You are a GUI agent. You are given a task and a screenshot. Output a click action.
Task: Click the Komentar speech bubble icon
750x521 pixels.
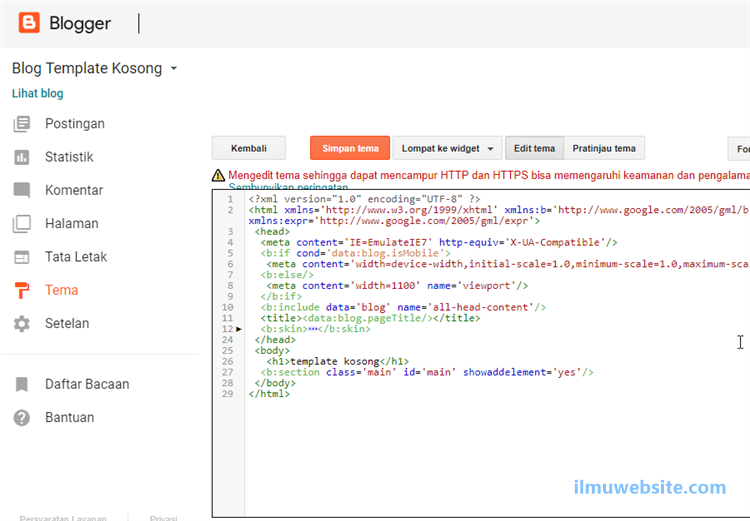(x=22, y=190)
